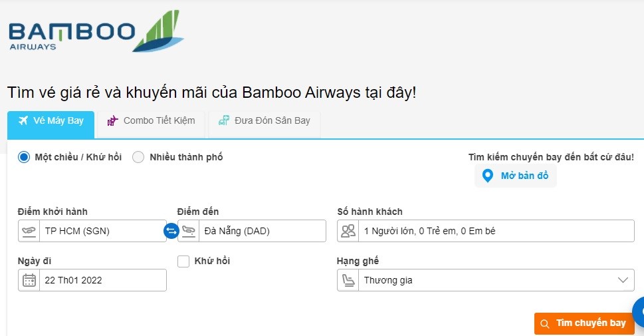This screenshot has width=644, height=336.
Task: Select Nhiều thành phố radio option
Action: point(138,158)
